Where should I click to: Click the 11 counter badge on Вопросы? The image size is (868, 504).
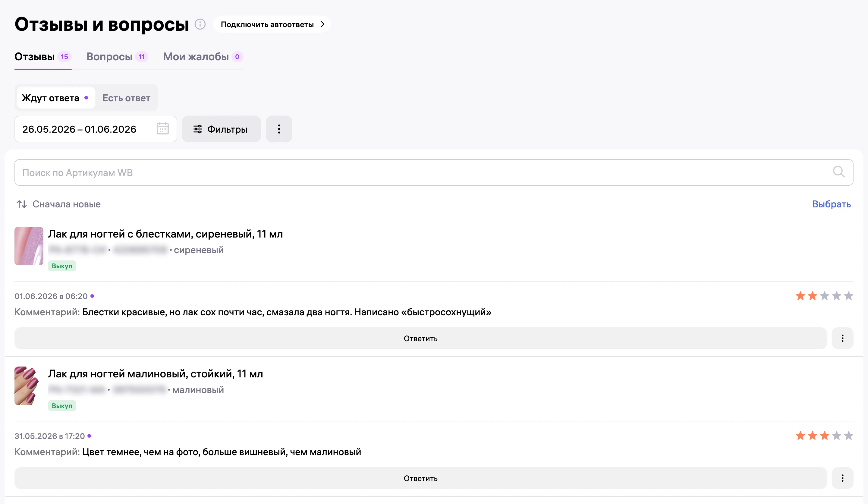tap(142, 56)
